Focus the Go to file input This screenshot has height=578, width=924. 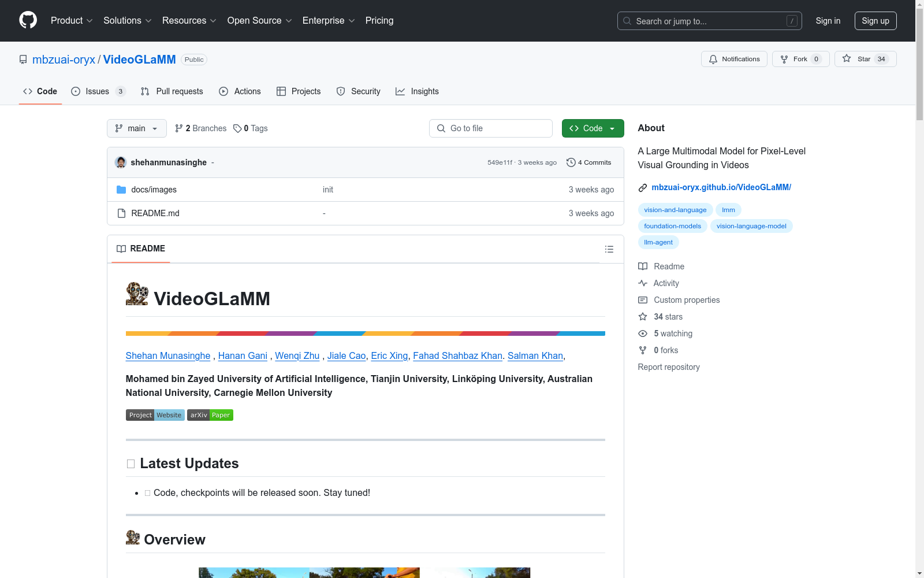[491, 128]
